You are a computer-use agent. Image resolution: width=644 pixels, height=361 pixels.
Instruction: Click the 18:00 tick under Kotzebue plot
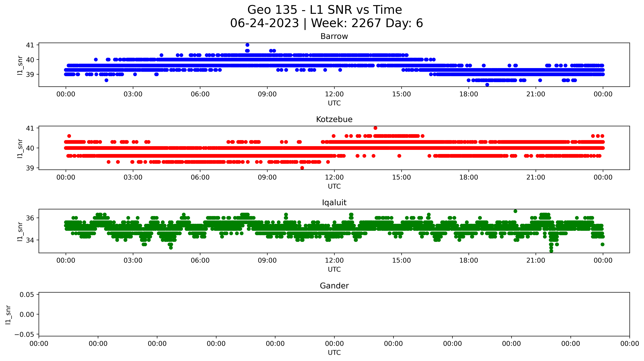click(469, 177)
